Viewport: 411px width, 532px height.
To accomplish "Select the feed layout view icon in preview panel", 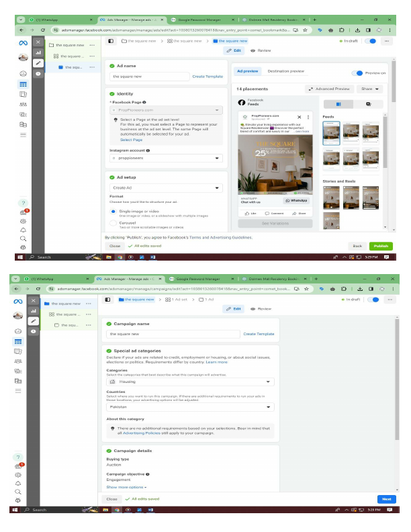I will point(338,104).
